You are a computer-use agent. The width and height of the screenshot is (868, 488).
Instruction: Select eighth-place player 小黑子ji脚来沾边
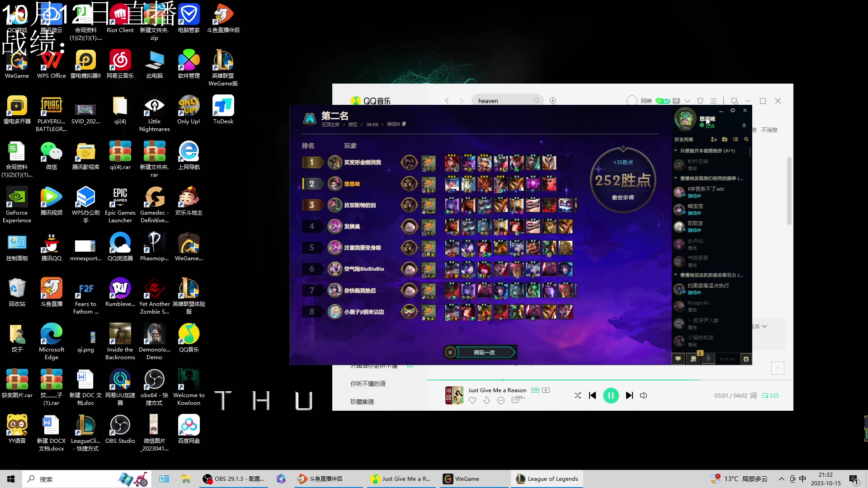(x=364, y=312)
